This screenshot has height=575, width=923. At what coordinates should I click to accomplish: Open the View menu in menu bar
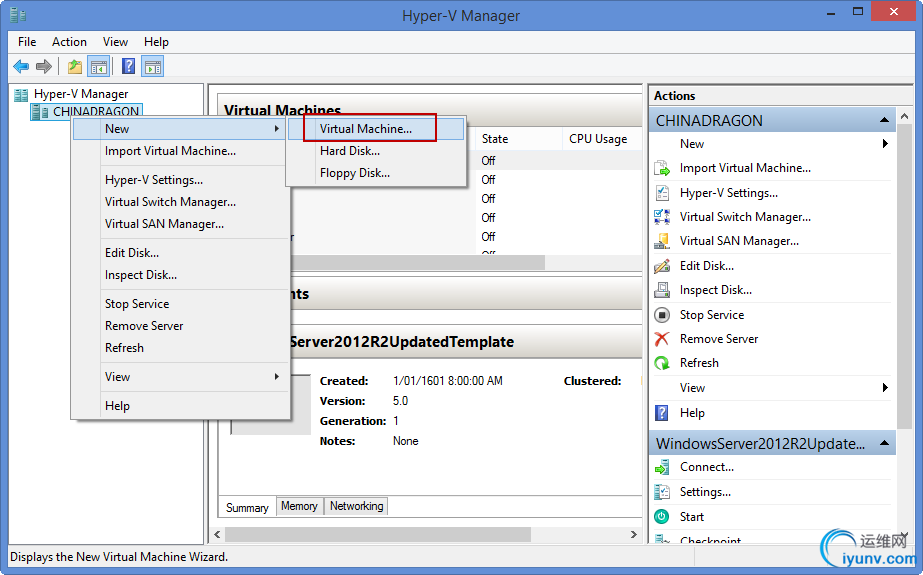[115, 42]
